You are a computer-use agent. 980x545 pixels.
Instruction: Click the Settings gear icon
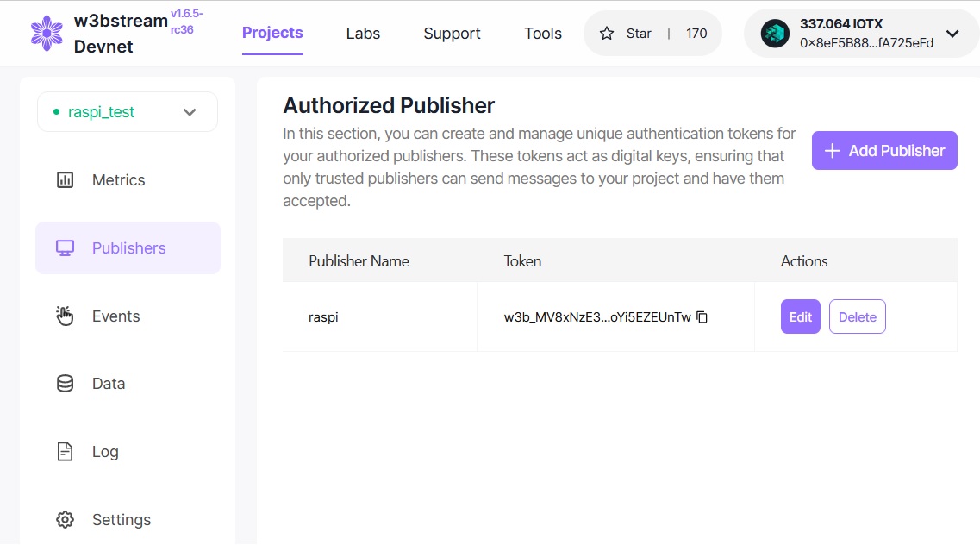(x=65, y=519)
